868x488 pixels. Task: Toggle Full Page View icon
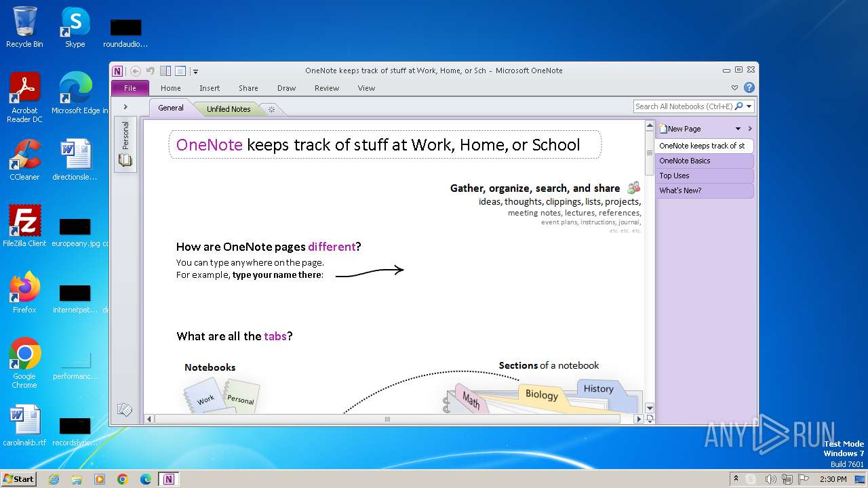pyautogui.click(x=180, y=70)
